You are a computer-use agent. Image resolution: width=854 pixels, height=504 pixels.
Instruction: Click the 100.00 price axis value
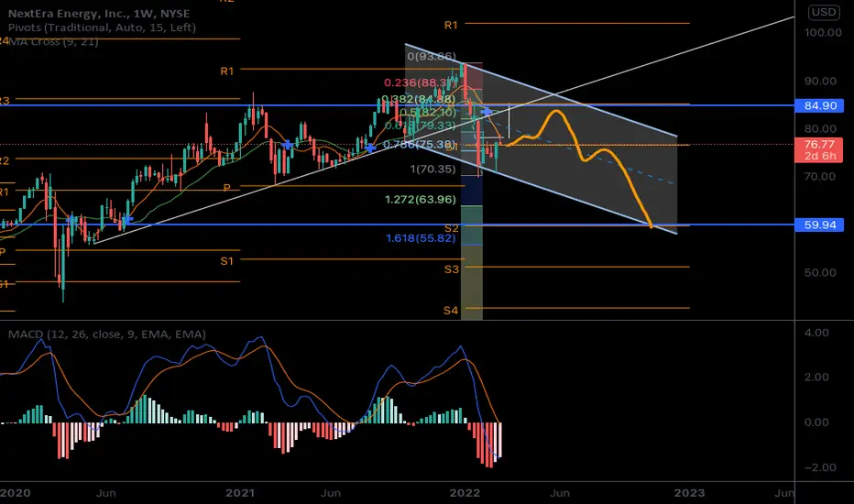pos(823,33)
